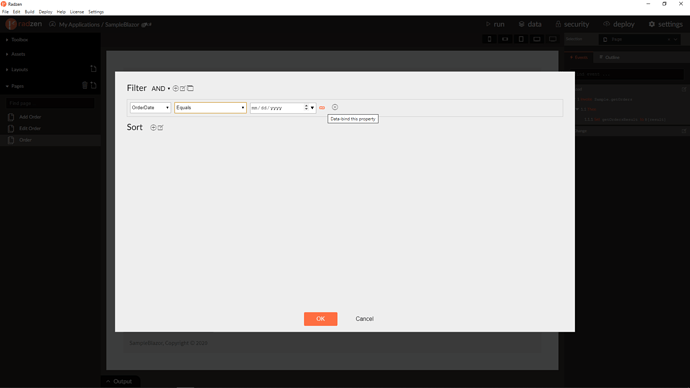Cancel the filter dialog
Viewport: 690px width, 388px height.
[364, 319]
